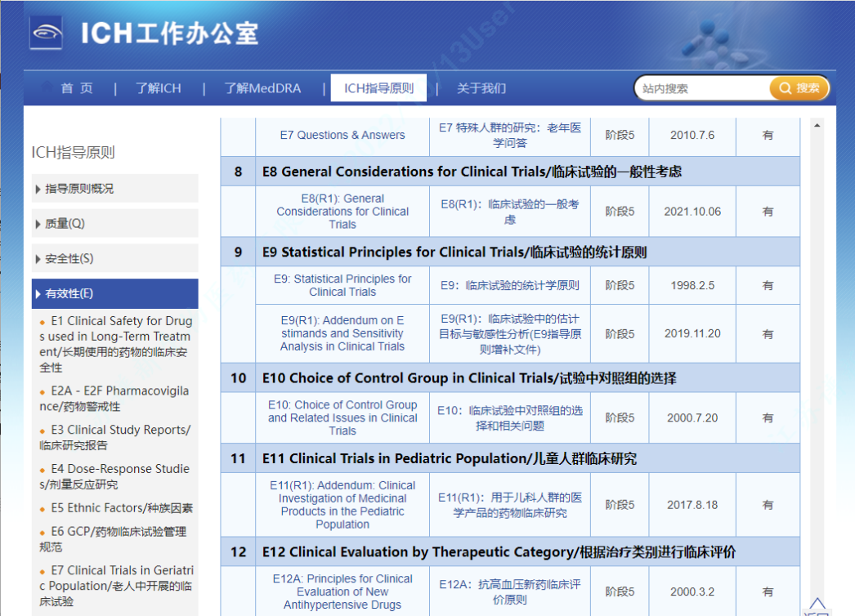Open E12A 抗高血压新药临床评价原则 link

[x=510, y=591]
